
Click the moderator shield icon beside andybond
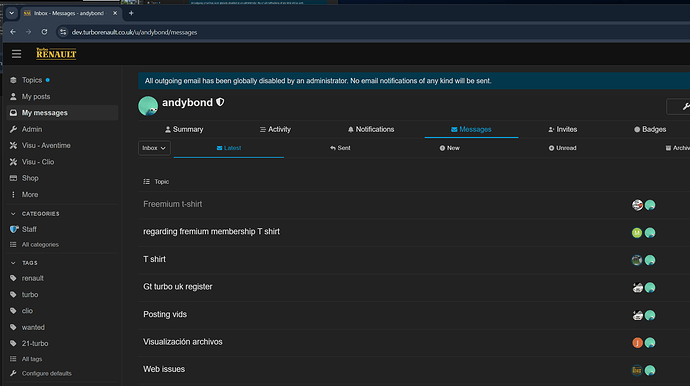(220, 102)
